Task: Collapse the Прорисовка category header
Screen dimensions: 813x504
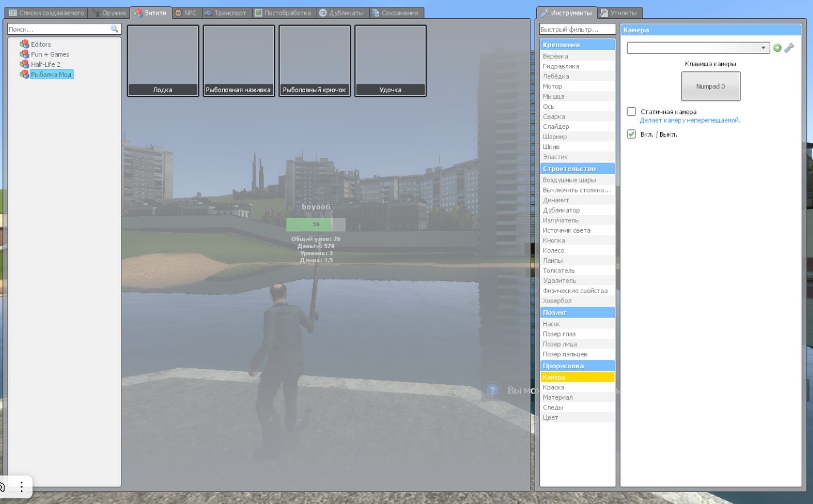Action: (x=577, y=366)
